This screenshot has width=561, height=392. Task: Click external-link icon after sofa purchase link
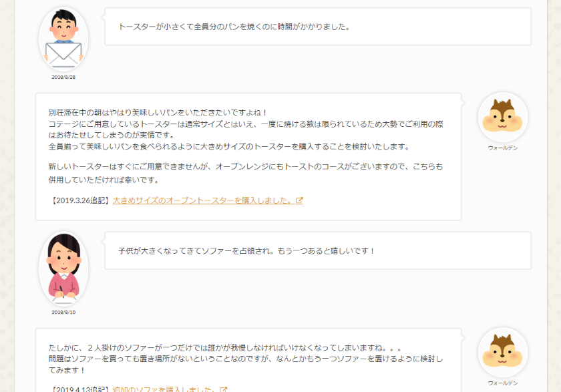tap(223, 389)
